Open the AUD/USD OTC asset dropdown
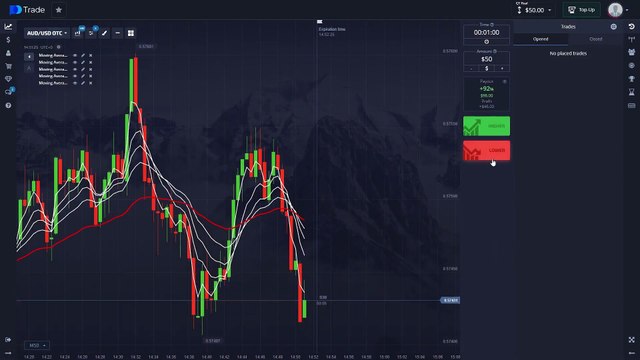This screenshot has height=360, width=640. 47,33
